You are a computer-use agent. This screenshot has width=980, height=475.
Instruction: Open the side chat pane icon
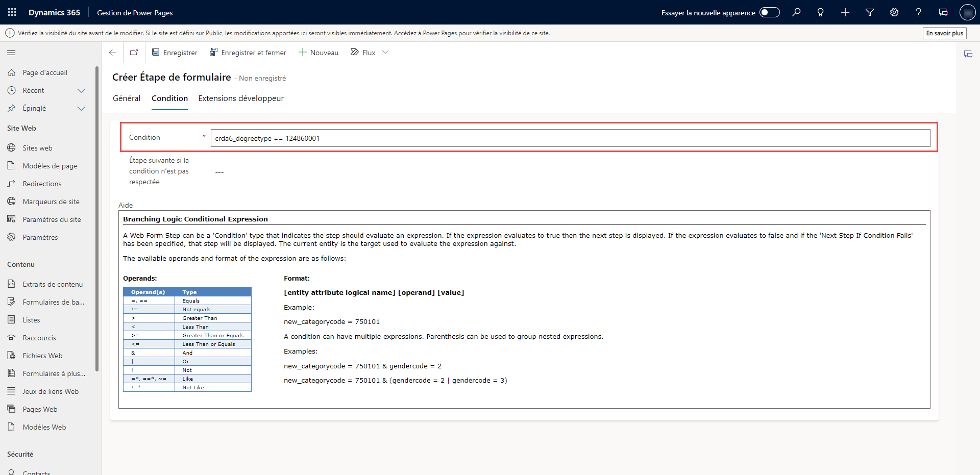tap(968, 54)
